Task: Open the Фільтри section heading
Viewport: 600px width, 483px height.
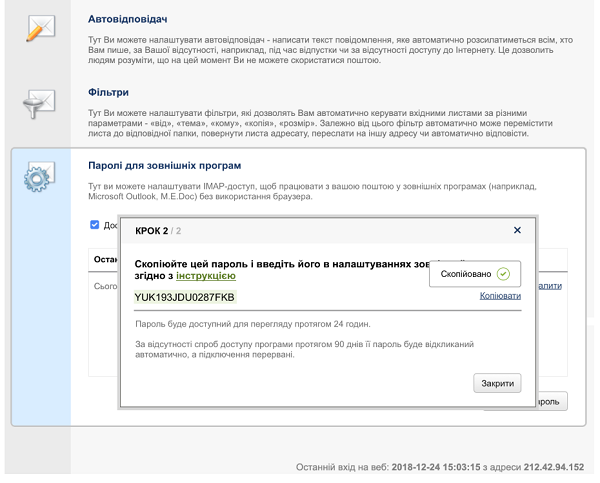Action: (x=108, y=92)
